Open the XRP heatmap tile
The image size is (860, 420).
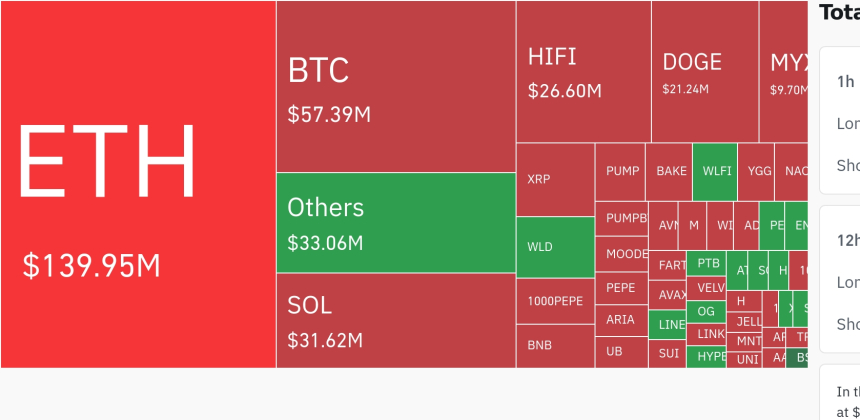(555, 180)
